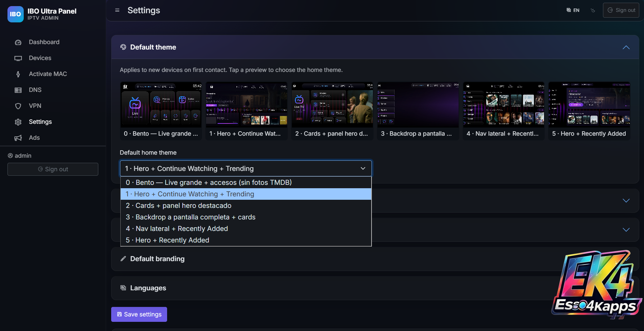Select the 2 · Cards theme preview thumbnail
This screenshot has height=331, width=644.
click(x=332, y=111)
